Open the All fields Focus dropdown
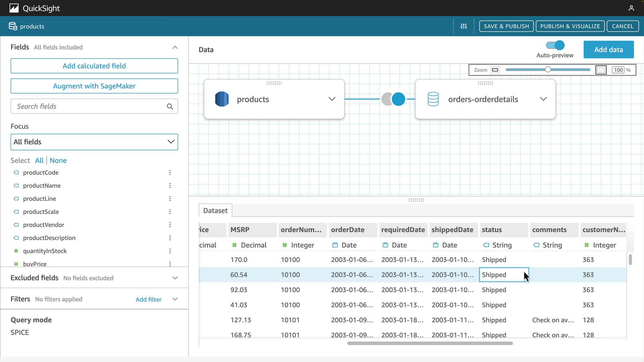The height and width of the screenshot is (362, 644). click(94, 142)
